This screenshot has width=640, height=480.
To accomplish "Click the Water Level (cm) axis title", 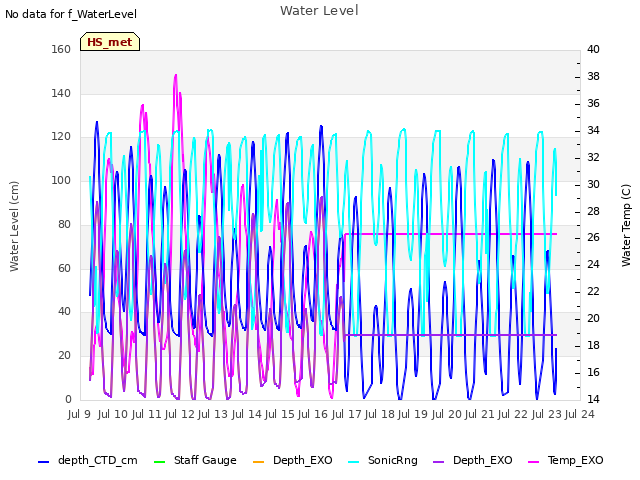I will [x=14, y=226].
